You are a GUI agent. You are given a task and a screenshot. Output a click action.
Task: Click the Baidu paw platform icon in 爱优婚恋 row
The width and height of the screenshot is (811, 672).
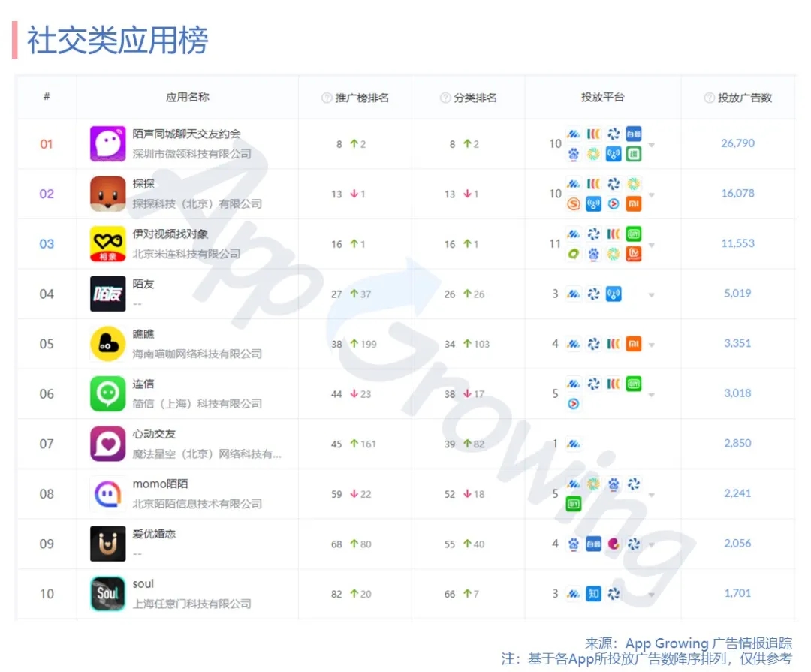pyautogui.click(x=574, y=544)
